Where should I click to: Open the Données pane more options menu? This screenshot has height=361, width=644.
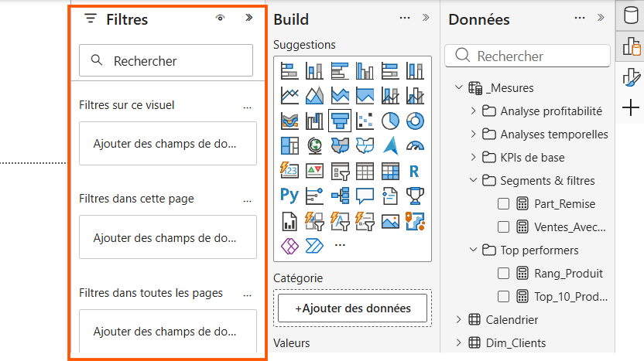[580, 18]
